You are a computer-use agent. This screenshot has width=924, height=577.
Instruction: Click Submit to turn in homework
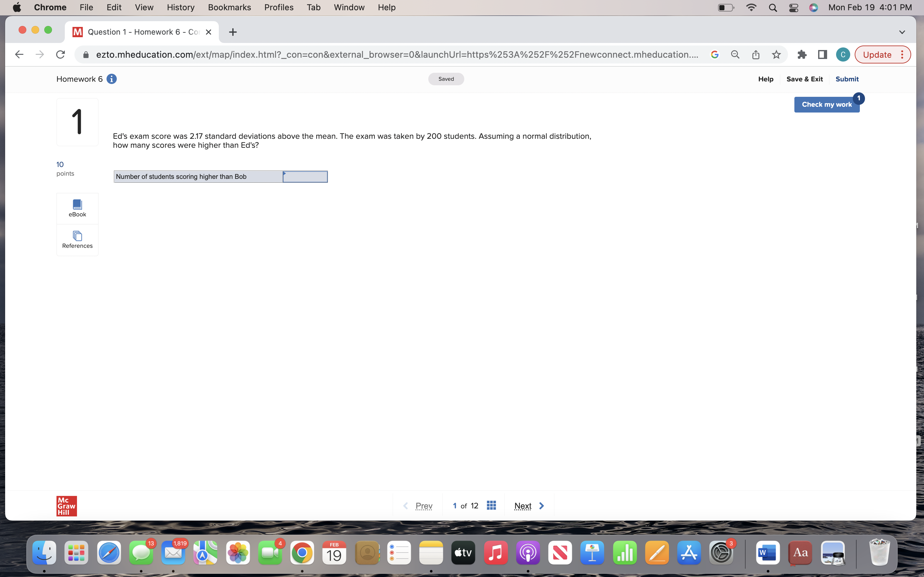point(846,79)
